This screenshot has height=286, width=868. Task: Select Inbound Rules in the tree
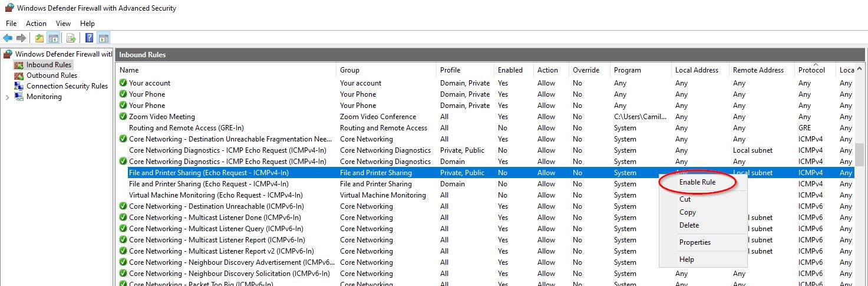point(49,65)
